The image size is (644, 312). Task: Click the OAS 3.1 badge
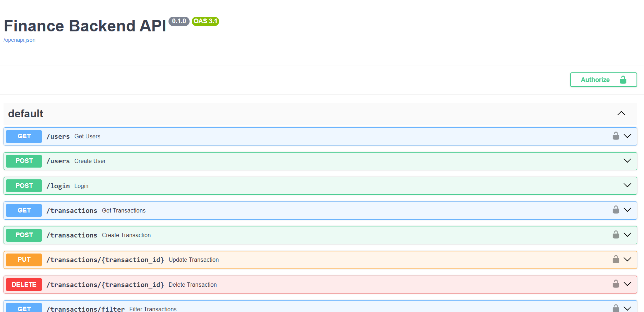[205, 21]
